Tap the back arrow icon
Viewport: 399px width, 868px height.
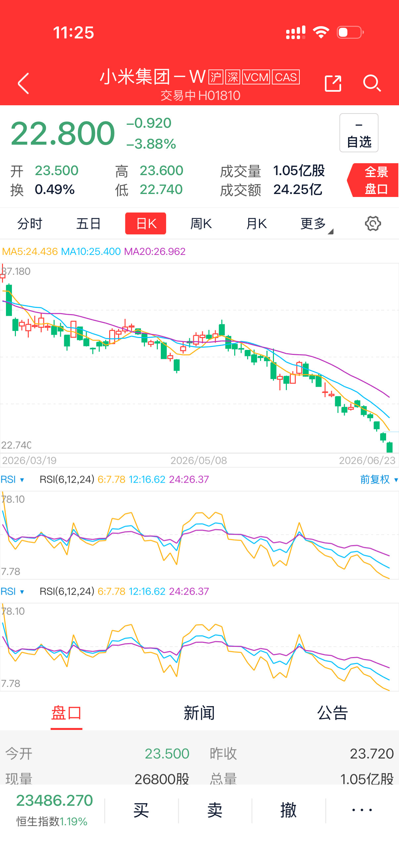[x=23, y=83]
